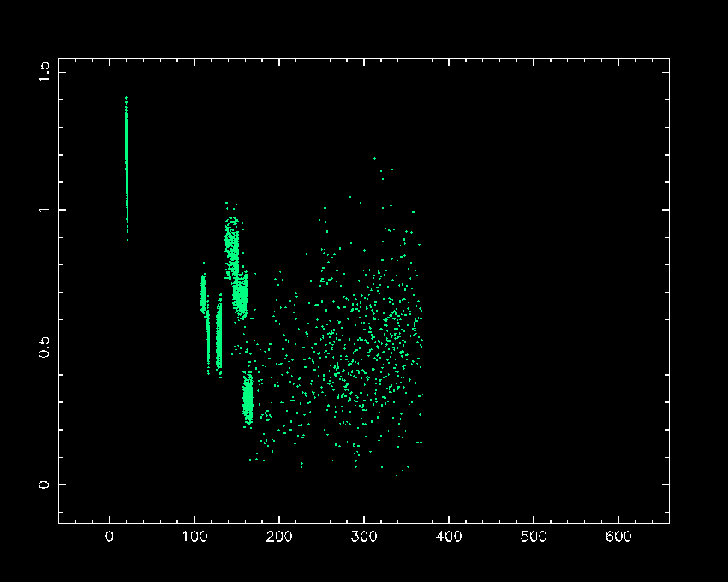Click the y-axis label 1.5
Image resolution: width=728 pixels, height=582 pixels.
[x=44, y=72]
